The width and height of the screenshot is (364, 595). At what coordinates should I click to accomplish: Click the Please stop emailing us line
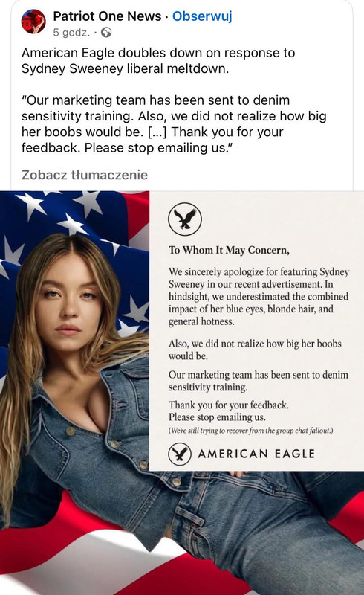pos(217,417)
